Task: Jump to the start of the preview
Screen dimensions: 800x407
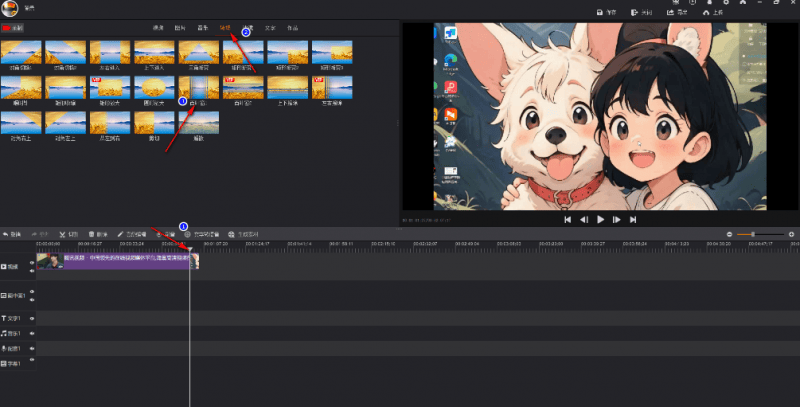Action: 567,219
